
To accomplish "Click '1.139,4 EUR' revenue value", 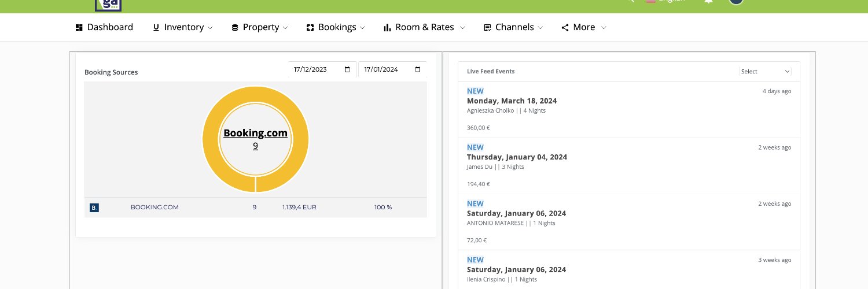I will [x=299, y=207].
